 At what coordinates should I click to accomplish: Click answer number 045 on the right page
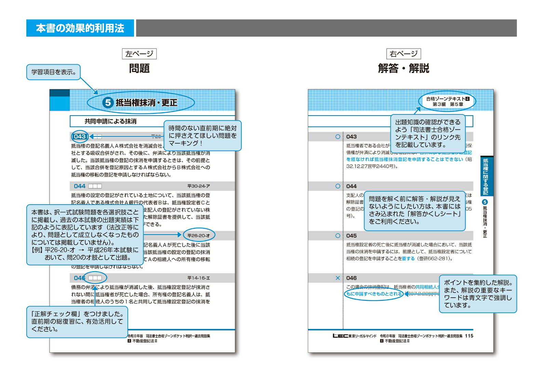(x=351, y=236)
